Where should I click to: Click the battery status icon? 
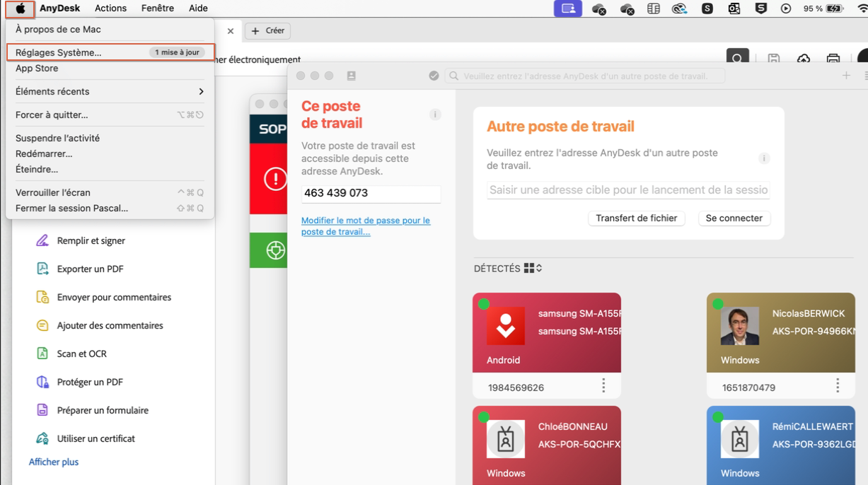(x=835, y=8)
